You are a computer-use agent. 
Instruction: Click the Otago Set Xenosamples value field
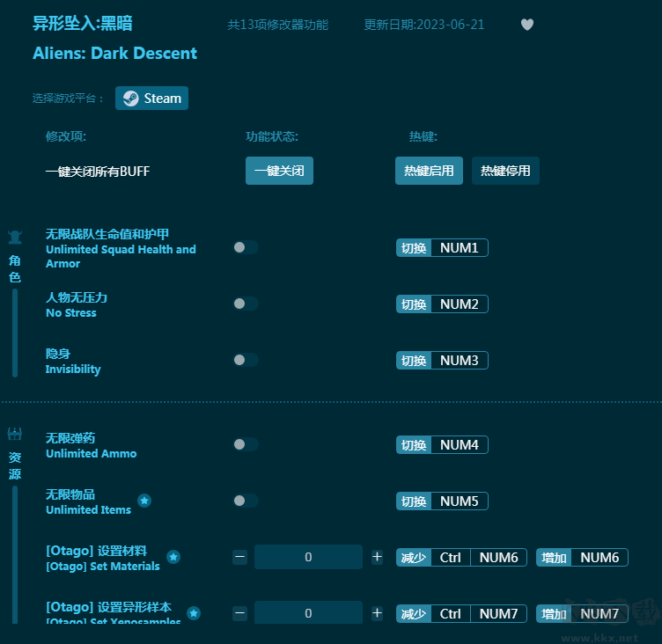pyautogui.click(x=308, y=613)
